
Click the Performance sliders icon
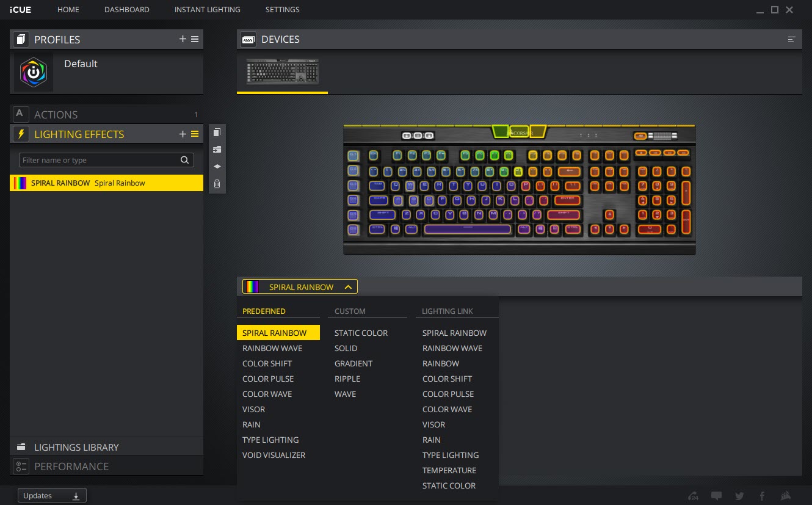pos(21,466)
